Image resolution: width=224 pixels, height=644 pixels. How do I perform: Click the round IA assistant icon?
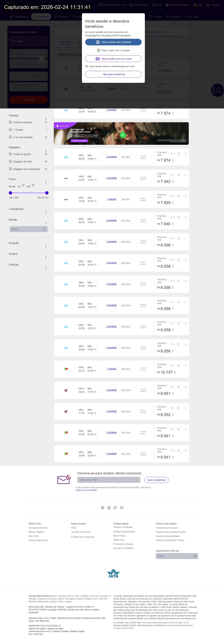tap(217, 90)
